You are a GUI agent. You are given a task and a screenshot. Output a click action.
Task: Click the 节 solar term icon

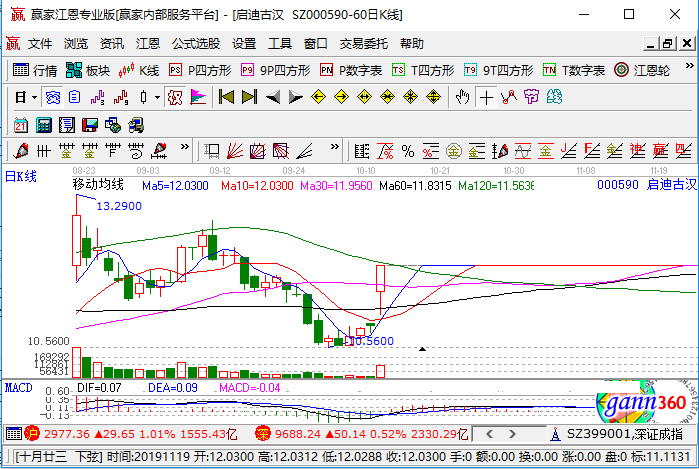click(x=531, y=97)
